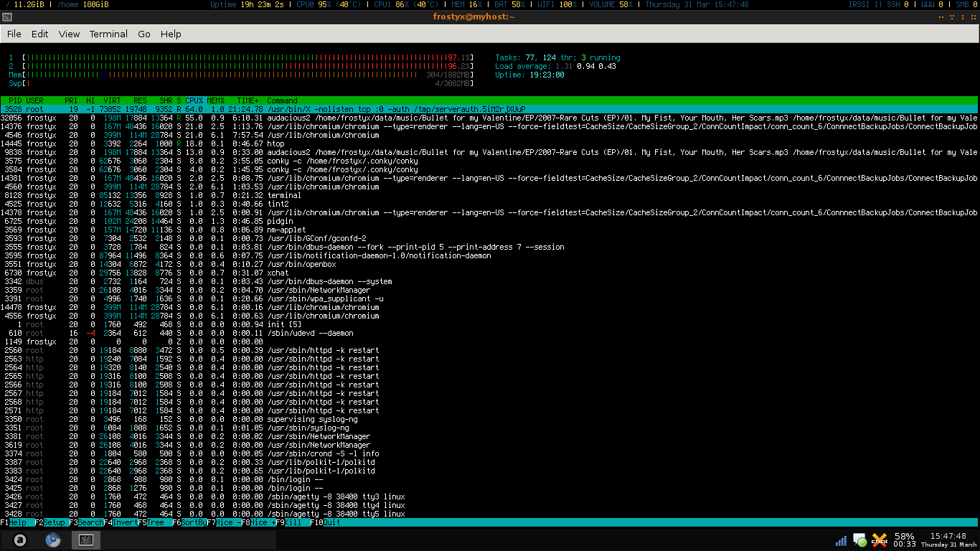The width and height of the screenshot is (980, 551).
Task: Click the tray clock showing 15:47:48
Action: point(948,540)
